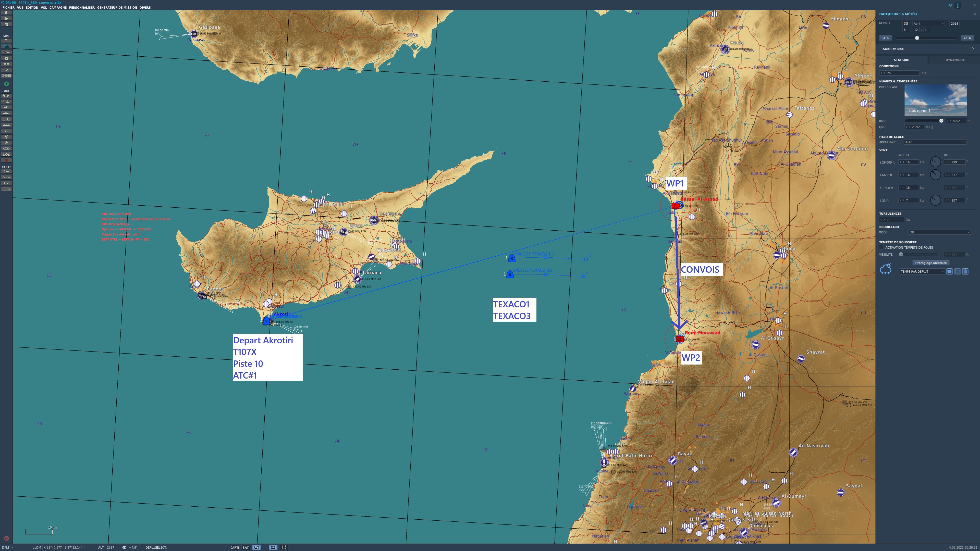The image size is (980, 551).
Task: Click the green fly mission arrow
Action: pos(6,84)
